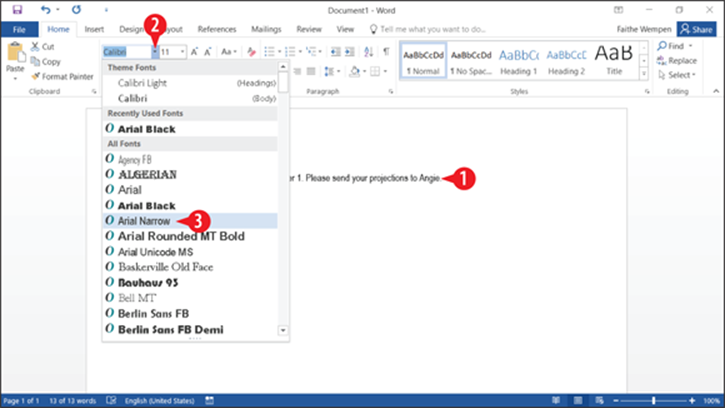Image resolution: width=725 pixels, height=408 pixels.
Task: Switch to the Mailings tab
Action: point(266,29)
